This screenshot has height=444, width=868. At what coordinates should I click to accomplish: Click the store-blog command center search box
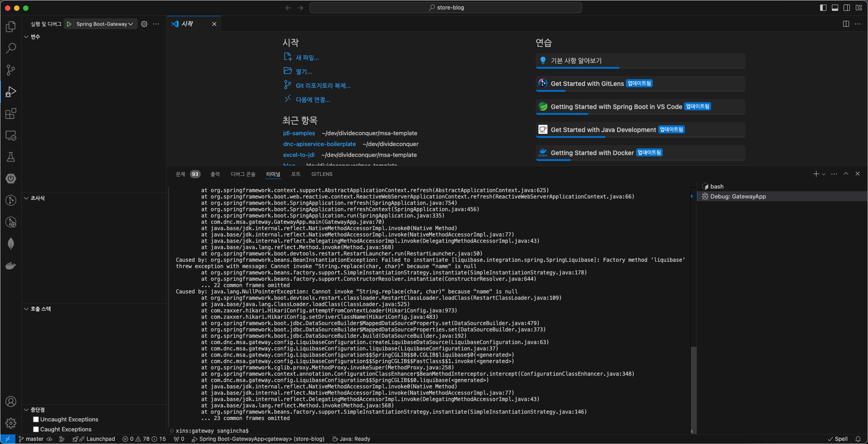pos(446,8)
